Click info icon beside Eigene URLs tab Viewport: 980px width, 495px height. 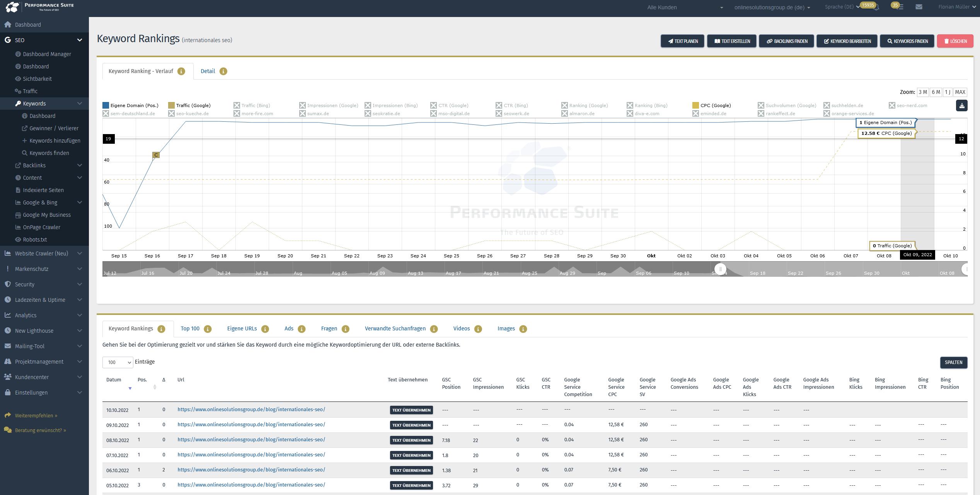265,329
